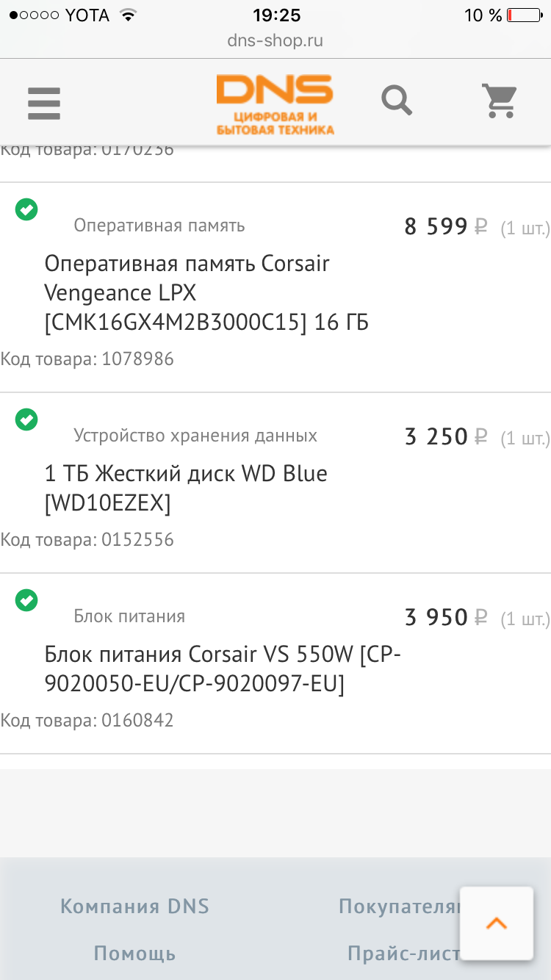Select the Оперативная память category label
The image size is (551, 980).
[159, 226]
